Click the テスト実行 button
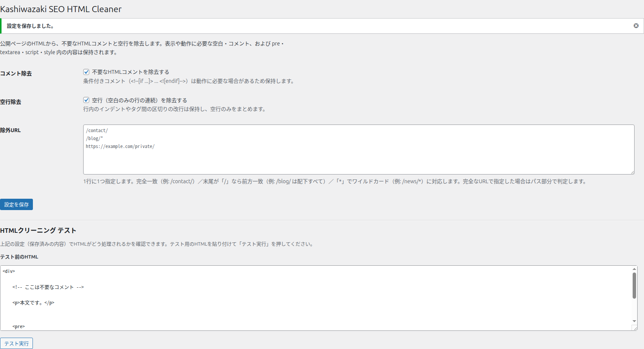Image resolution: width=644 pixels, height=349 pixels. click(16, 343)
